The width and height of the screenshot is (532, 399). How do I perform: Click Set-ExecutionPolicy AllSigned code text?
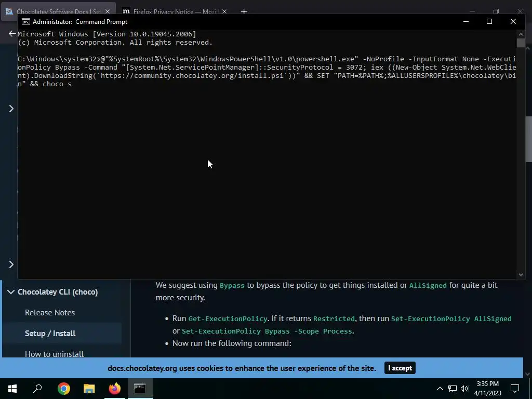point(451,319)
